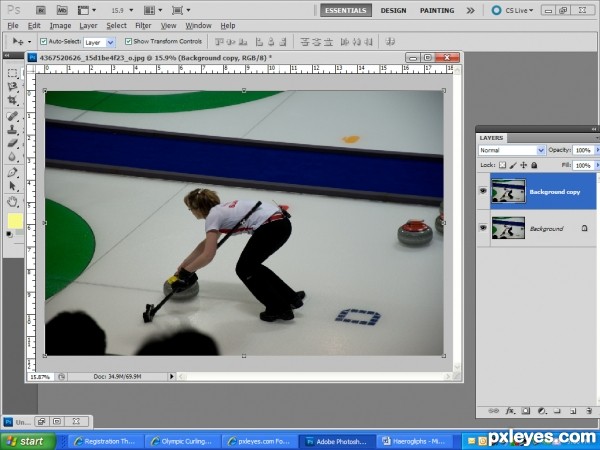Add a layer style with fx icon
Viewport: 600px width, 450px height.
tap(510, 411)
